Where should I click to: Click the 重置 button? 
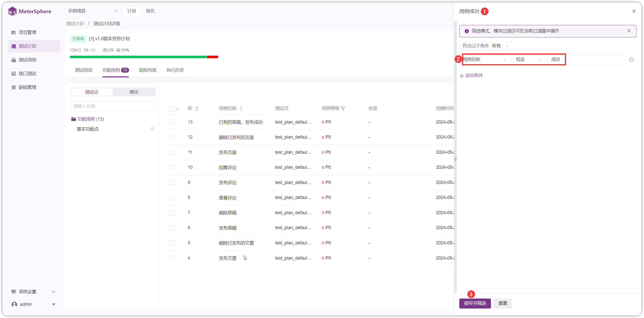pyautogui.click(x=503, y=304)
